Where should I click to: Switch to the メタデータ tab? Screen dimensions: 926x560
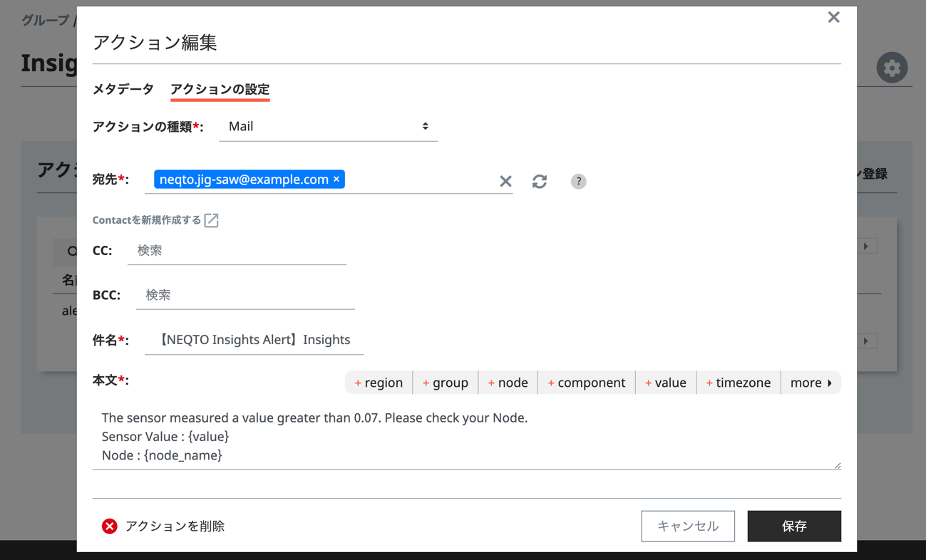click(122, 89)
